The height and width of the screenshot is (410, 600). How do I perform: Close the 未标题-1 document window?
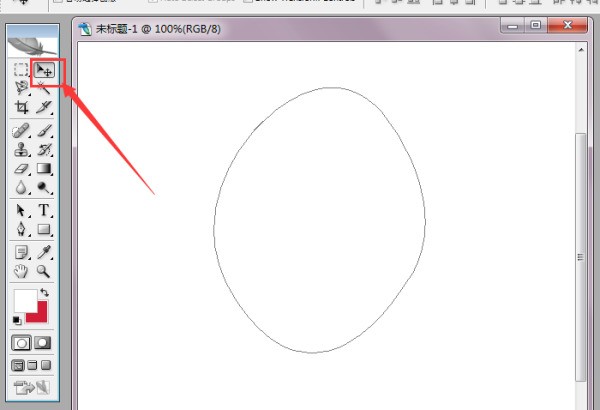click(x=567, y=25)
